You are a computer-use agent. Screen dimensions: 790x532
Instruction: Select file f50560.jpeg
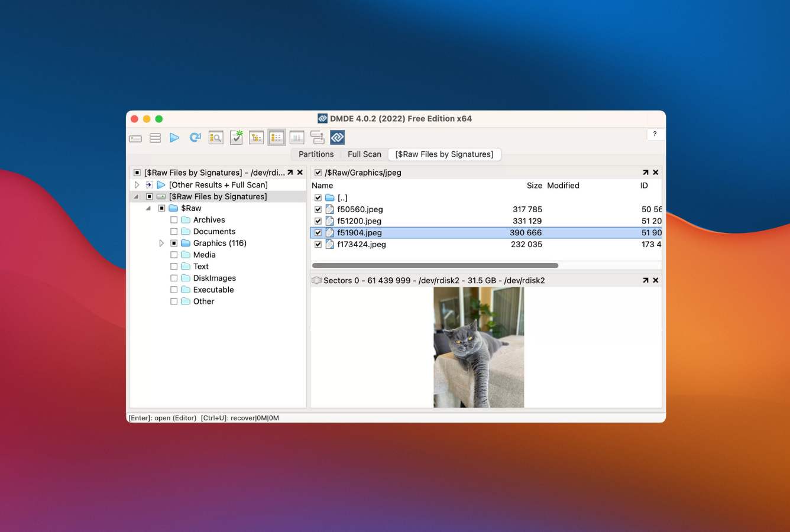pyautogui.click(x=360, y=209)
